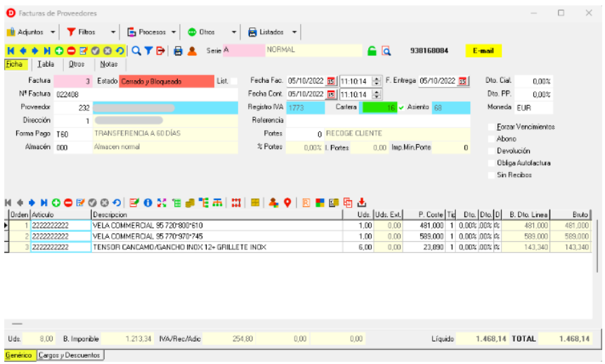Image resolution: width=605 pixels, height=364 pixels.
Task: Click the green padlock icon
Action: (x=372, y=51)
